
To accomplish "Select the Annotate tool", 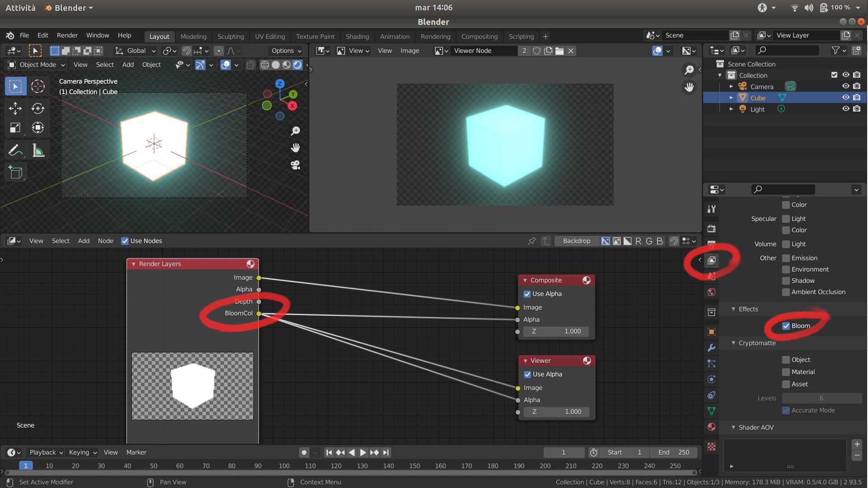I will click(x=15, y=150).
